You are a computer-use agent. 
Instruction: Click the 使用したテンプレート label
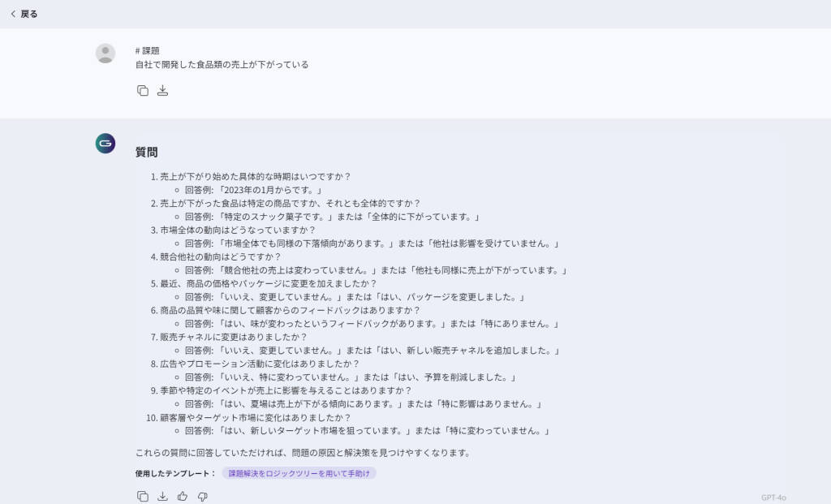pos(175,473)
